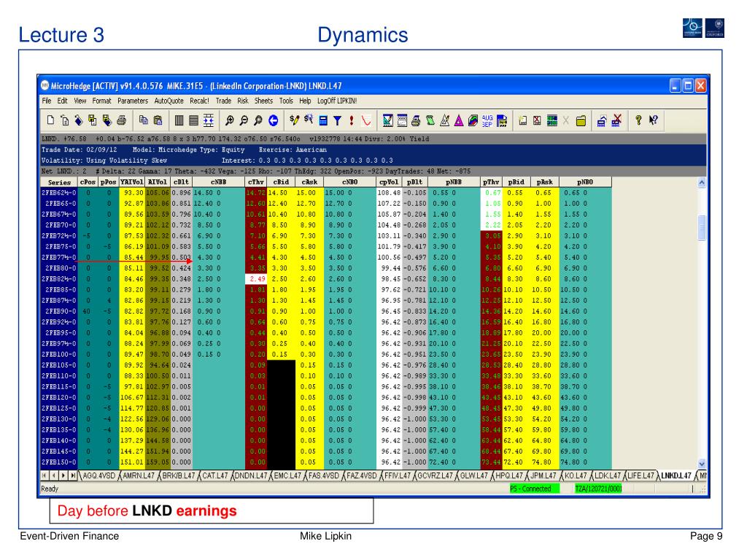Click the Ready status bar text
The width and height of the screenshot is (747, 560).
[x=50, y=489]
